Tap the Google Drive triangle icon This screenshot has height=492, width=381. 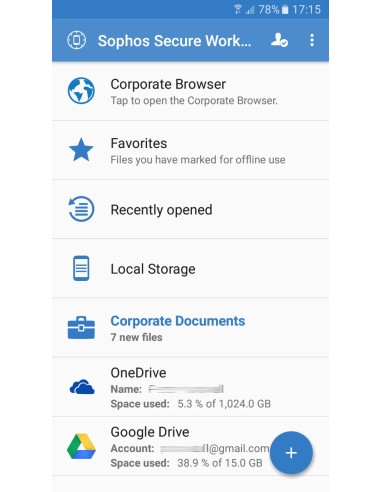tap(81, 446)
